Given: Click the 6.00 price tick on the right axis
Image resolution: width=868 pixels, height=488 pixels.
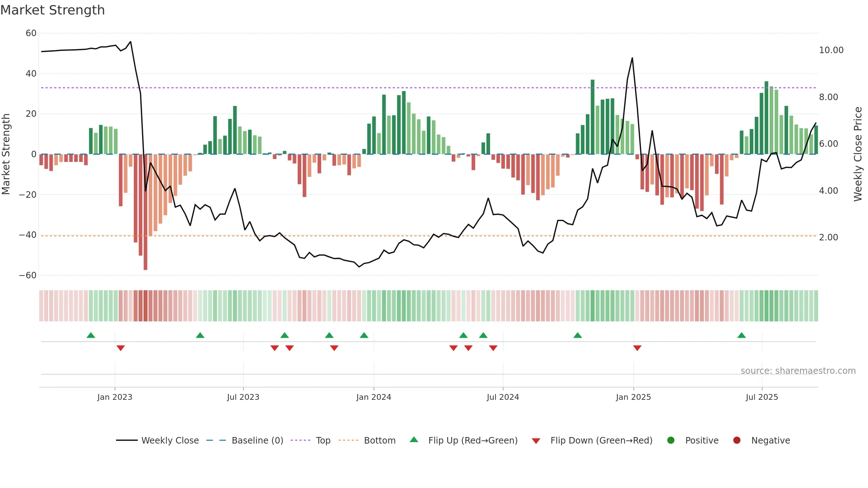Looking at the screenshot, I should click(829, 144).
